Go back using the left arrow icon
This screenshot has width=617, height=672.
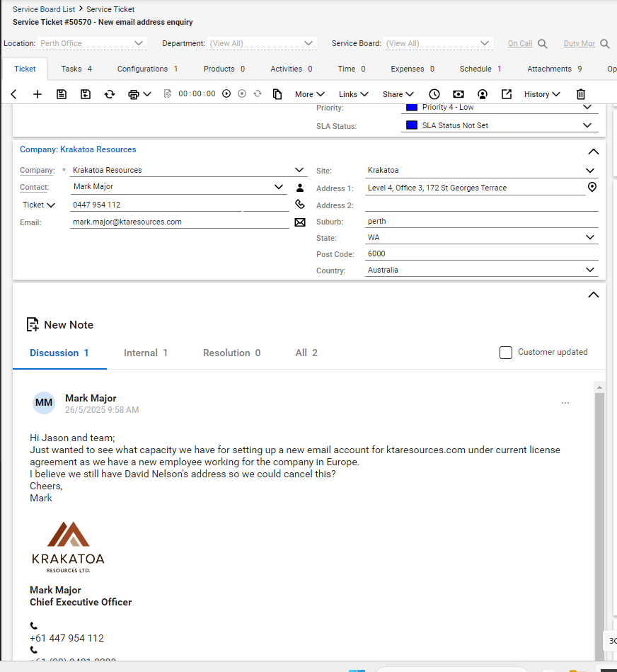pyautogui.click(x=13, y=94)
